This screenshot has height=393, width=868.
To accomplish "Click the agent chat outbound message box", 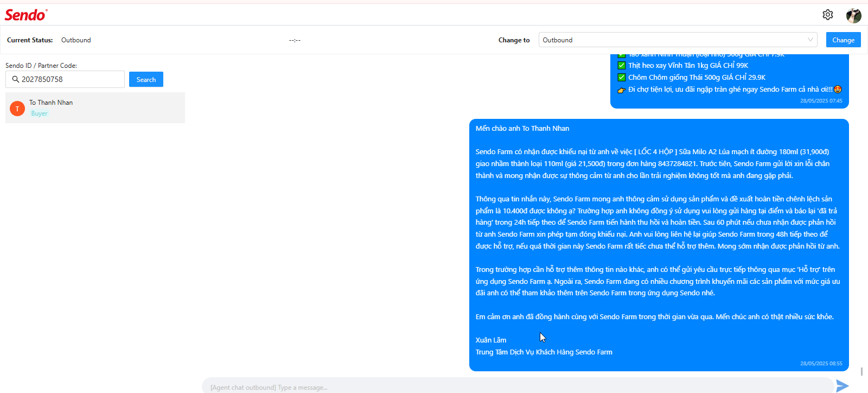I will coord(518,386).
